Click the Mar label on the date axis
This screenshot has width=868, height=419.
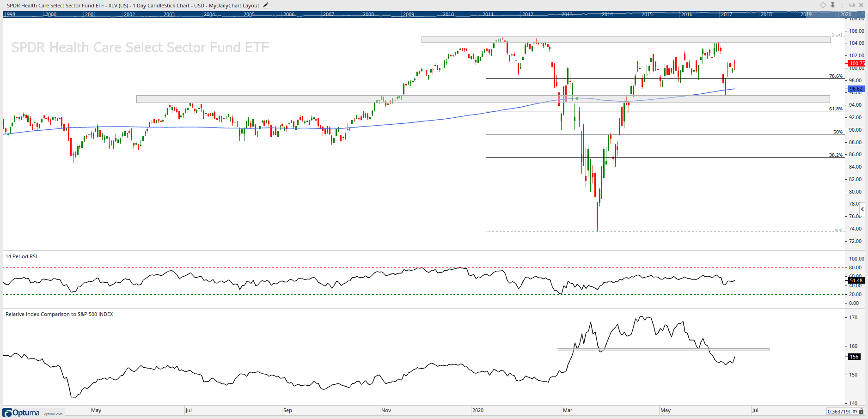(567, 410)
